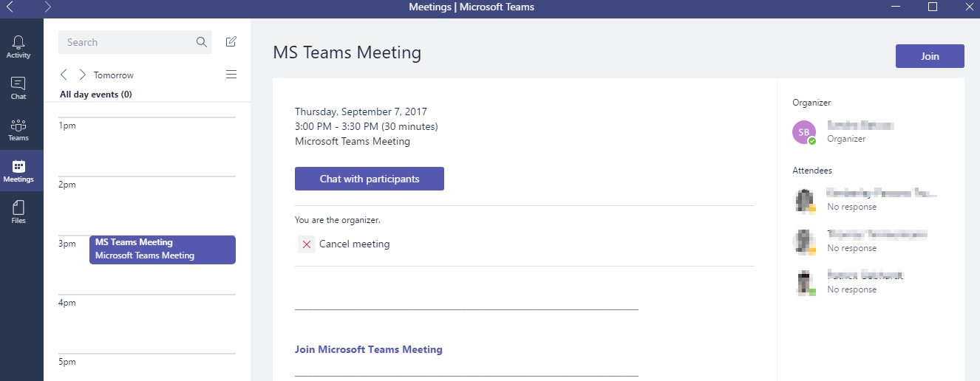Click the Tomorrow date label
The width and height of the screenshot is (980, 381).
click(x=114, y=75)
